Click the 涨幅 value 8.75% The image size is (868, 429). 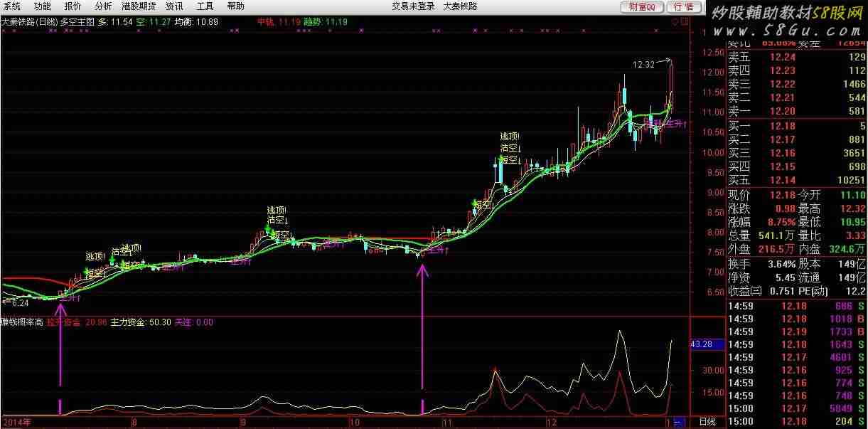tap(781, 222)
